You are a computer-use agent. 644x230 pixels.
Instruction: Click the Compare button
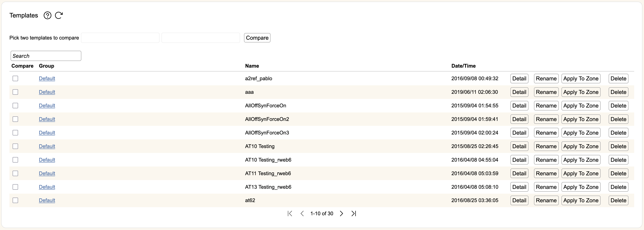257,38
